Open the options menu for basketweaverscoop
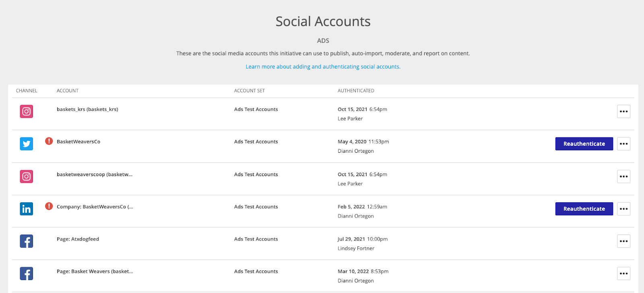The image size is (644, 293). (x=623, y=176)
